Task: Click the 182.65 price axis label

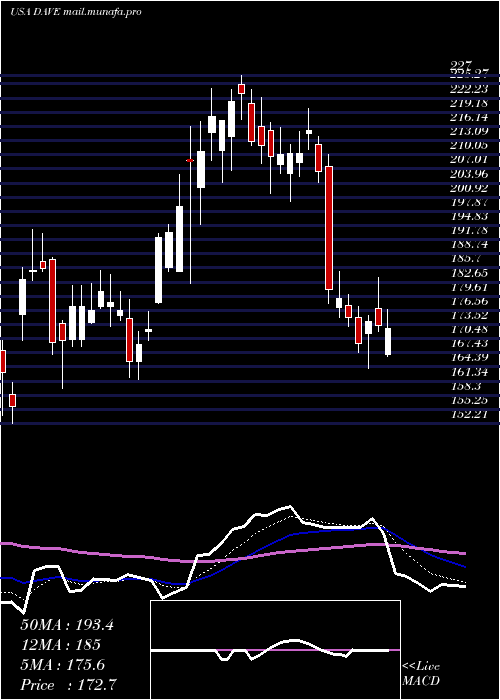Action: tap(468, 273)
